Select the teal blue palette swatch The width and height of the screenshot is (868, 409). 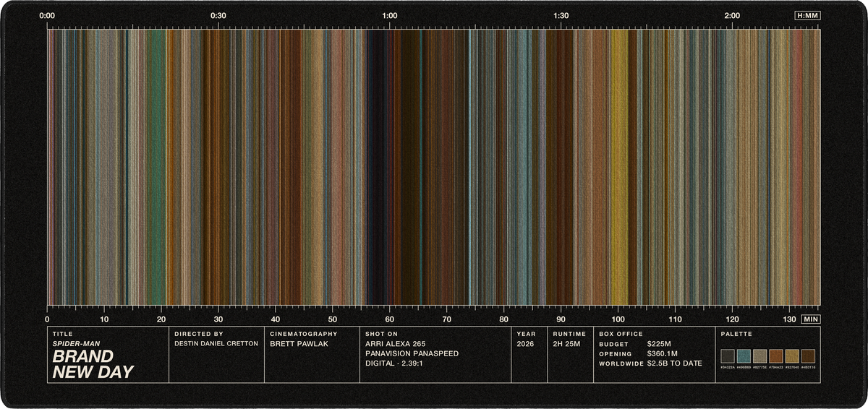(x=744, y=356)
